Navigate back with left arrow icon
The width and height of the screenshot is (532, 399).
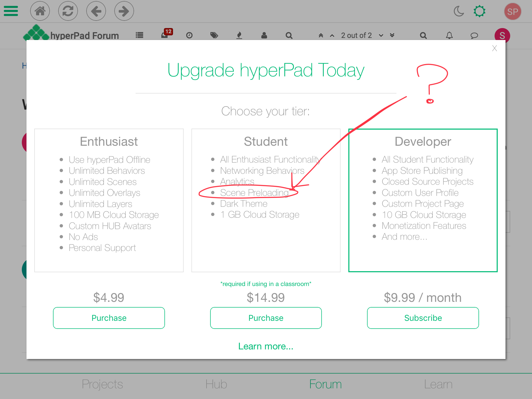pyautogui.click(x=96, y=11)
